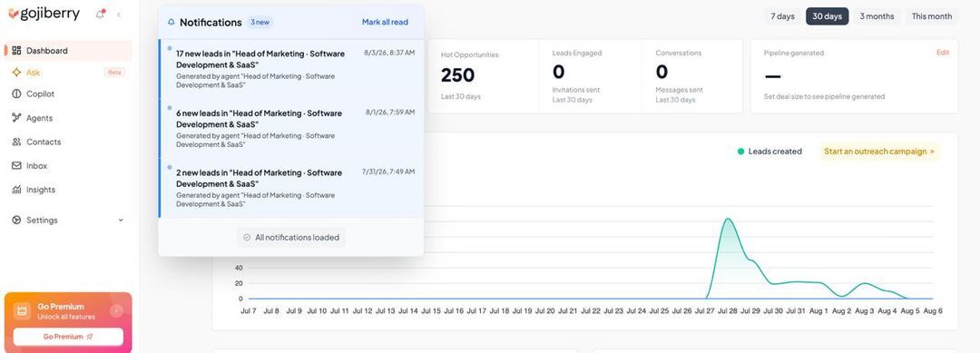This screenshot has width=980, height=353.
Task: Select the 7 days range
Action: tap(782, 16)
